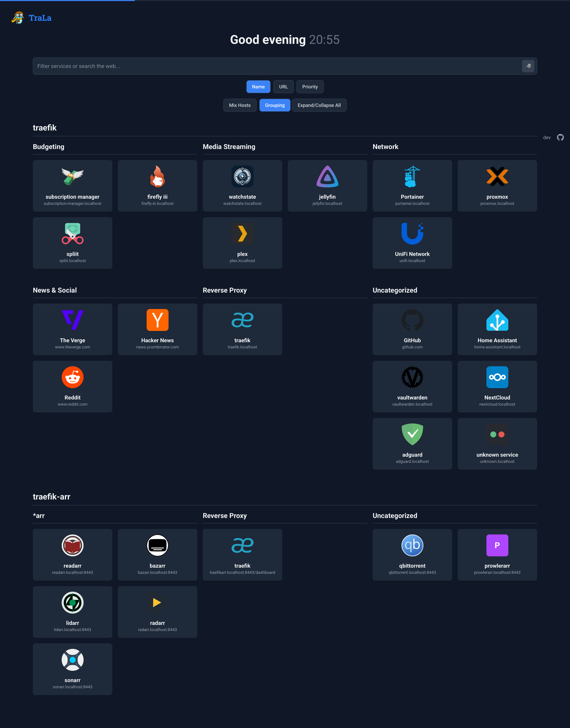This screenshot has height=728, width=570.
Task: Open the unknown service card
Action: coord(497,444)
